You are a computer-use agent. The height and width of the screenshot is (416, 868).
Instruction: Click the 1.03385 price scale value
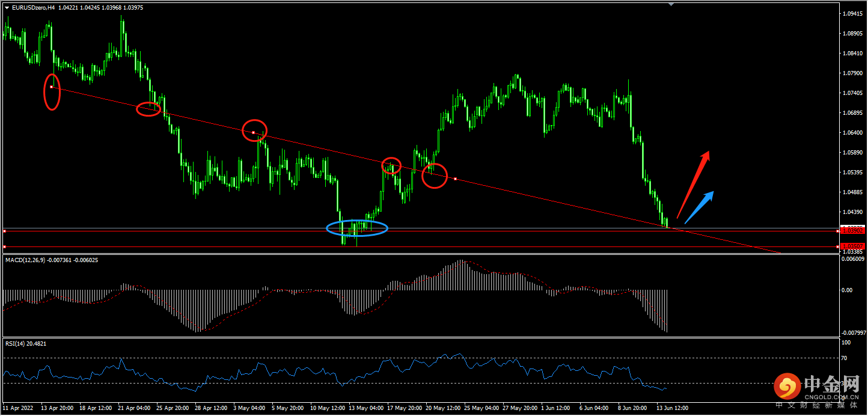(853, 252)
